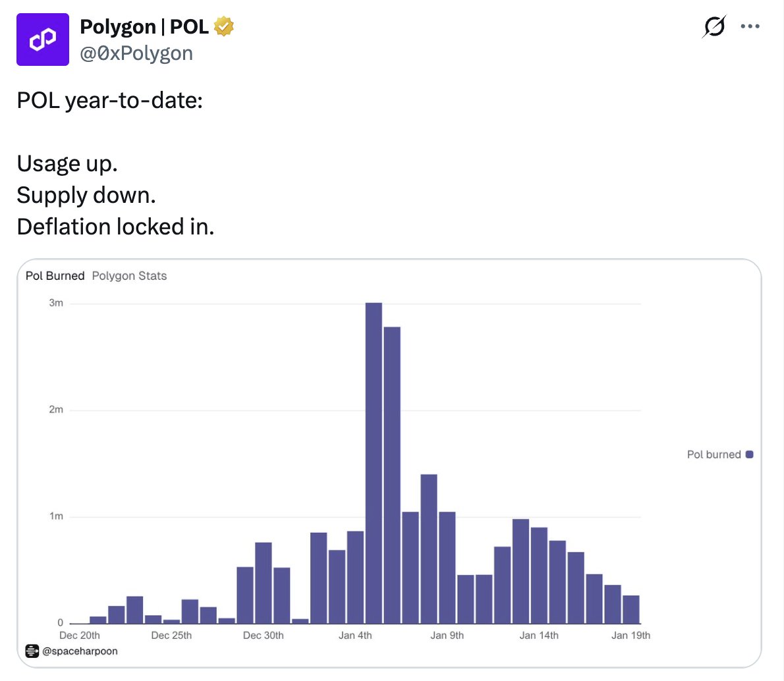
Task: Click the rightmost bar in the chart
Action: [x=631, y=609]
